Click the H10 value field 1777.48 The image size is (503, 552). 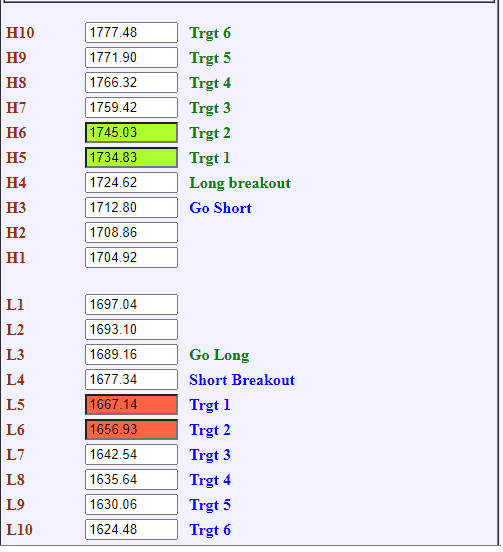click(131, 33)
